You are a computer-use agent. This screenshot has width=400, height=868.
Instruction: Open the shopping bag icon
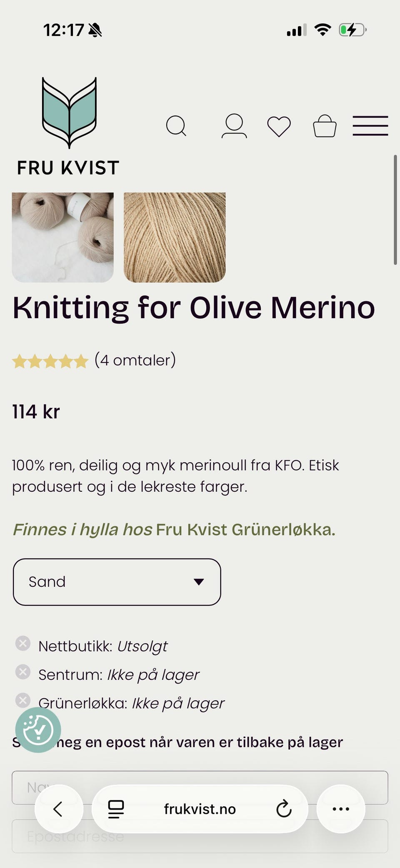[325, 126]
